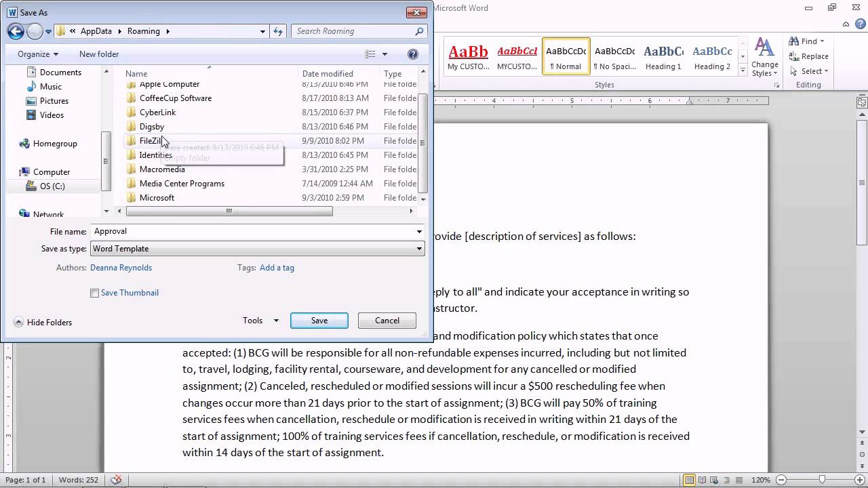Open the Tools dropdown menu
Screen dimensions: 868x488
click(260, 321)
